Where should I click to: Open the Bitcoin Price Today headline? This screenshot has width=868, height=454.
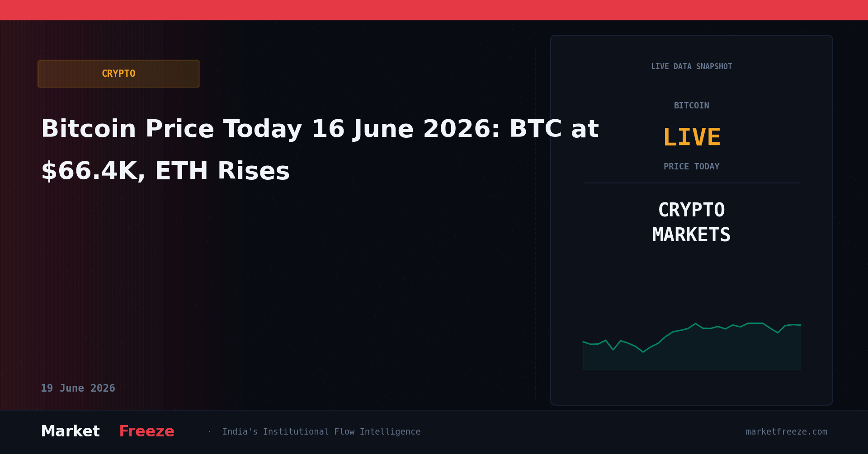coord(320,150)
